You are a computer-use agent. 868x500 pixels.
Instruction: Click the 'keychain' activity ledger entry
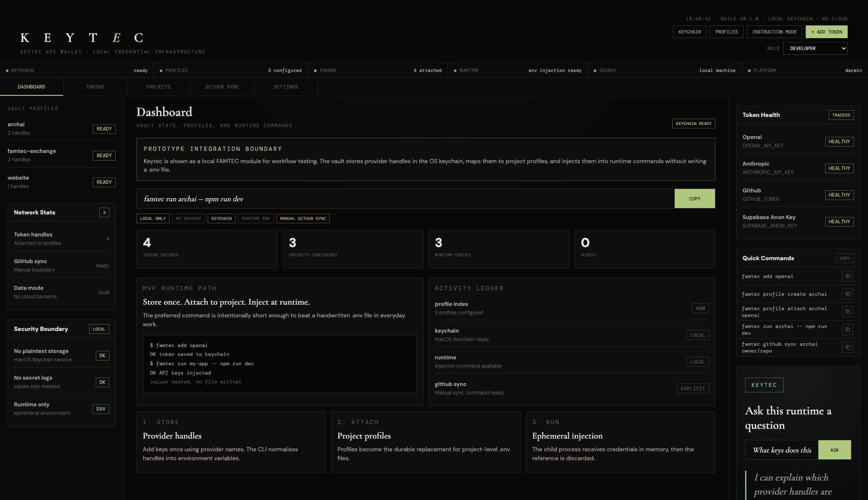(572, 335)
